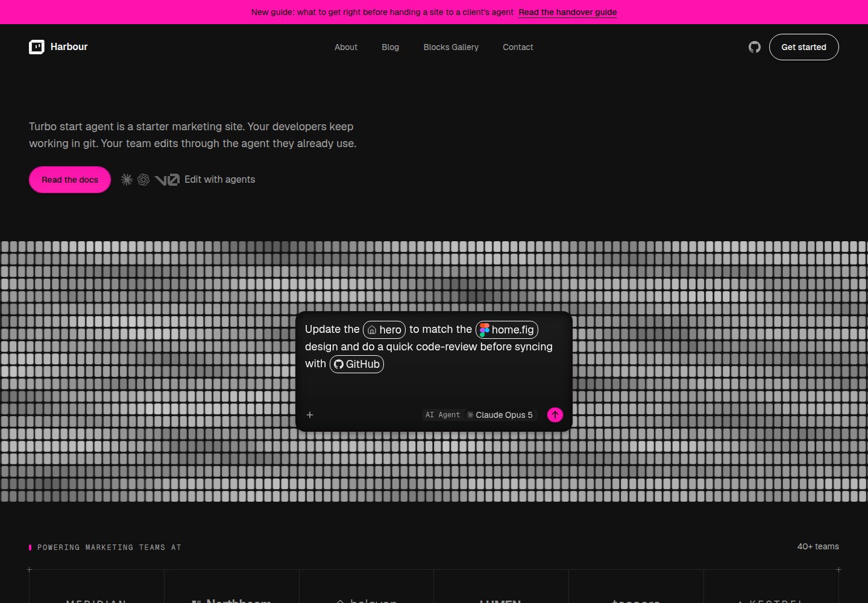The image size is (868, 603).
Task: Click the Claude starburst icon beside Read the docs
Action: tap(127, 180)
